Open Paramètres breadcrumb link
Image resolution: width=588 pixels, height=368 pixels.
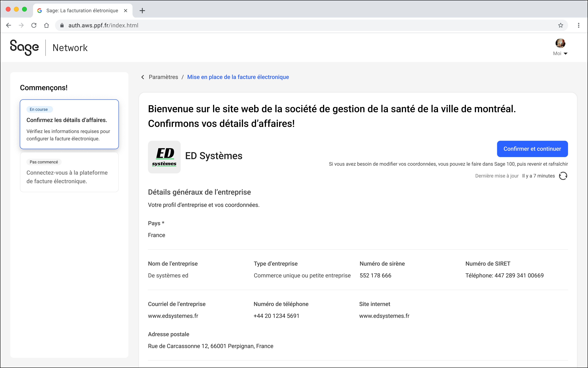point(163,77)
